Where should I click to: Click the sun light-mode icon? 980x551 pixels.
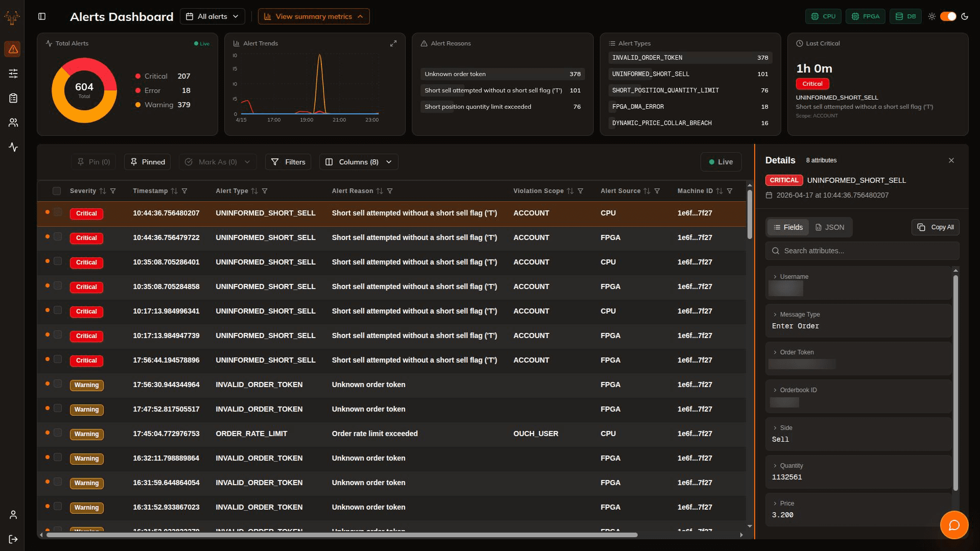point(932,16)
